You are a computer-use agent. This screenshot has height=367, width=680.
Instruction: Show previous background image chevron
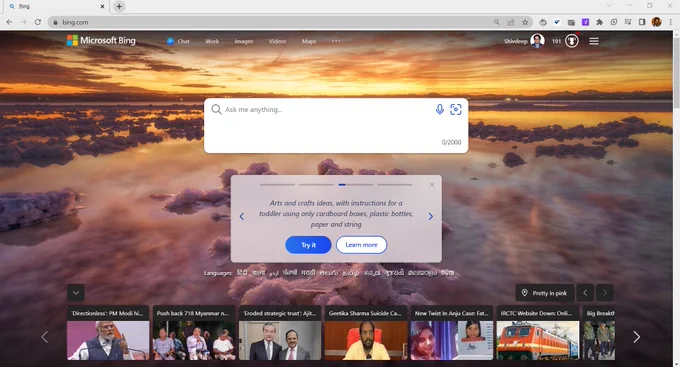click(x=585, y=293)
